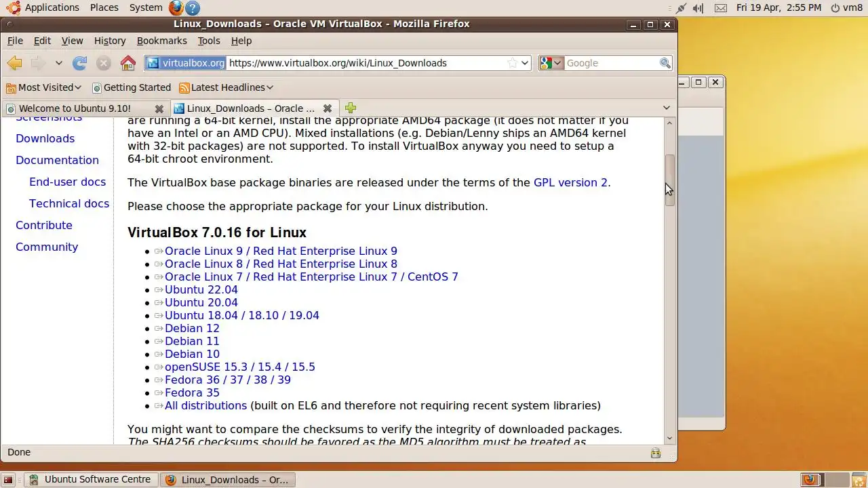Go back with the Back arrow button
This screenshot has width=868, height=488.
click(14, 63)
